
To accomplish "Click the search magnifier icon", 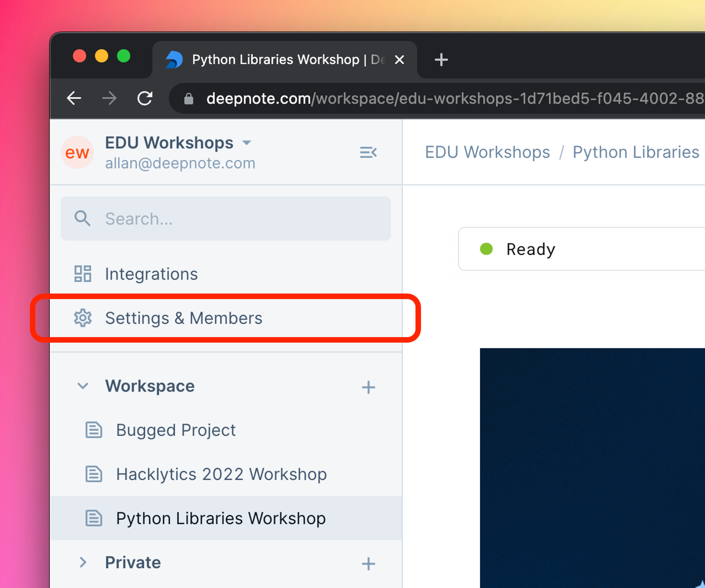I will [82, 218].
